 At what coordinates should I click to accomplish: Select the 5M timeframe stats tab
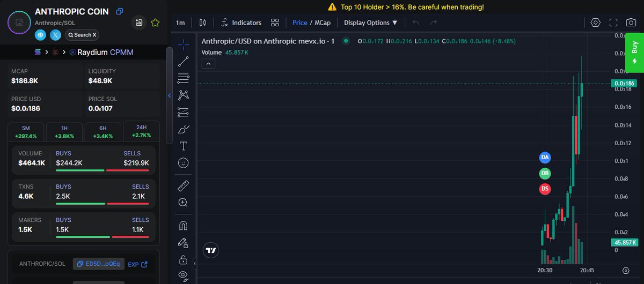point(26,132)
